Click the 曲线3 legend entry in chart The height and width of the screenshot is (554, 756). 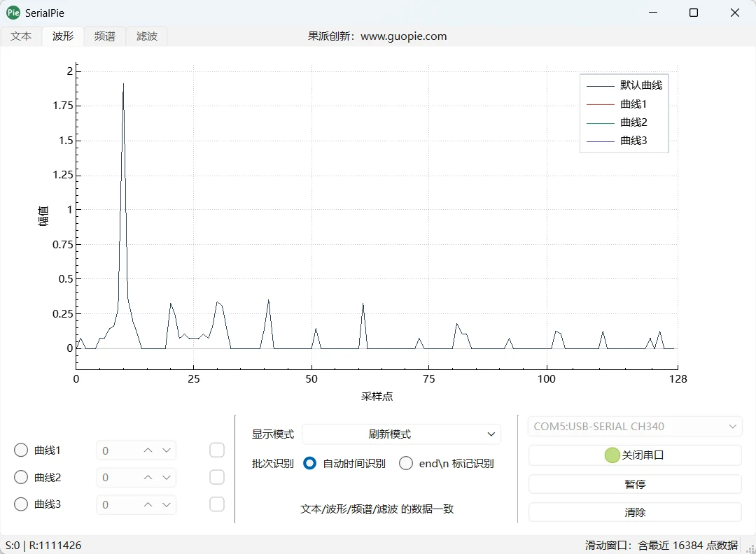[x=617, y=141]
